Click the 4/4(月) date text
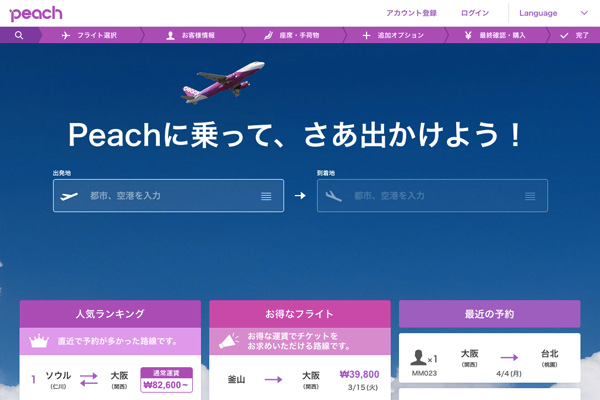 (509, 373)
